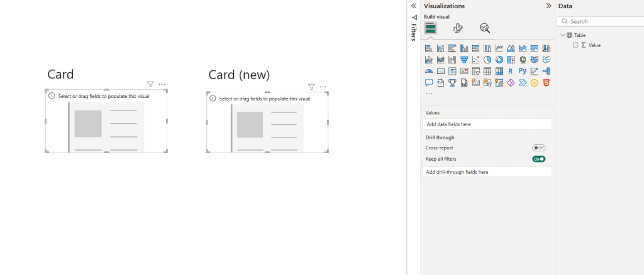Open the Analytics tab with magnifier icon
The width and height of the screenshot is (644, 275).
point(484,28)
